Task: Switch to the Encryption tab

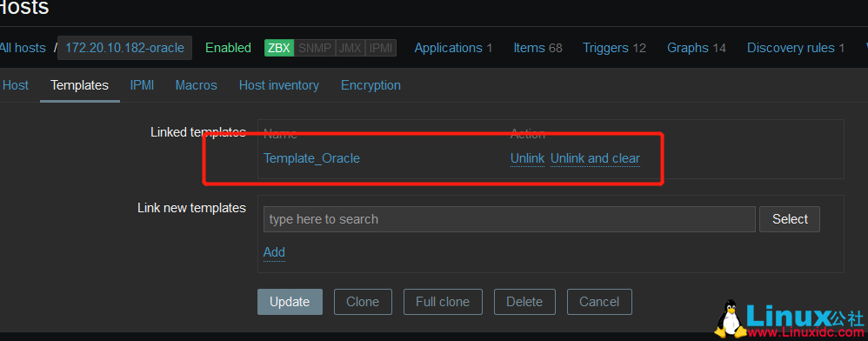Action: pyautogui.click(x=371, y=85)
